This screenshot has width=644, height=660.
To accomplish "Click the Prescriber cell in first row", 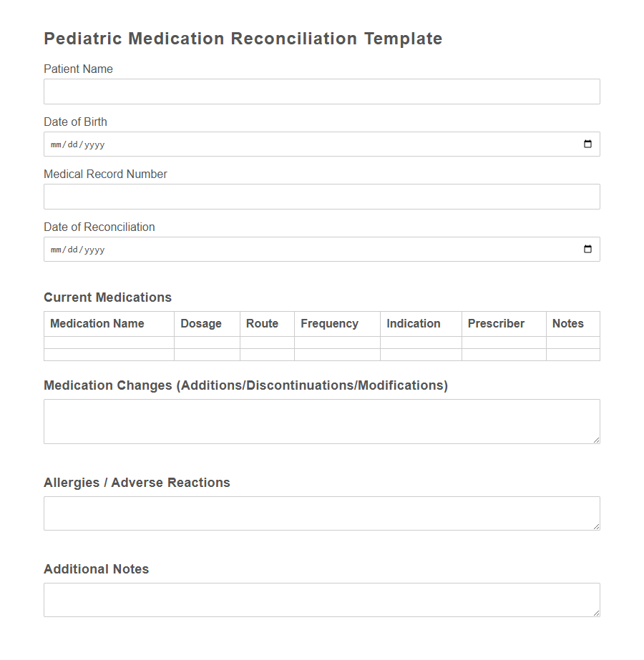I will (x=503, y=344).
